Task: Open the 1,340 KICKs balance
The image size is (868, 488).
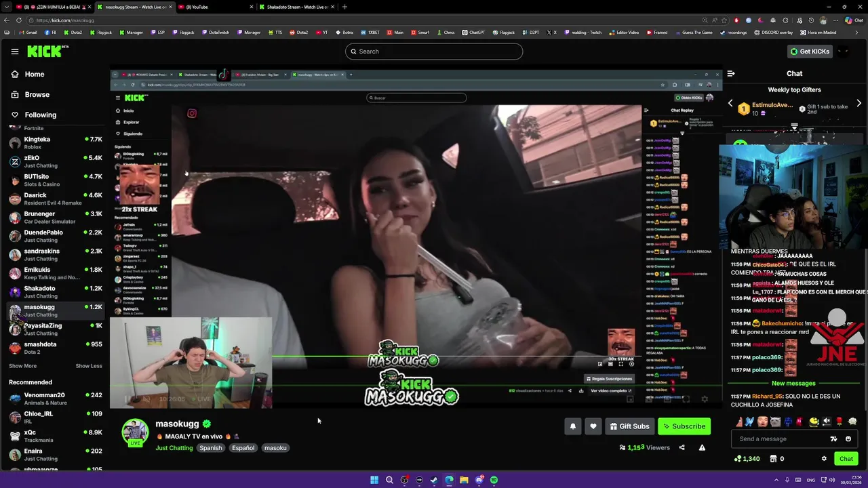Action: click(747, 459)
